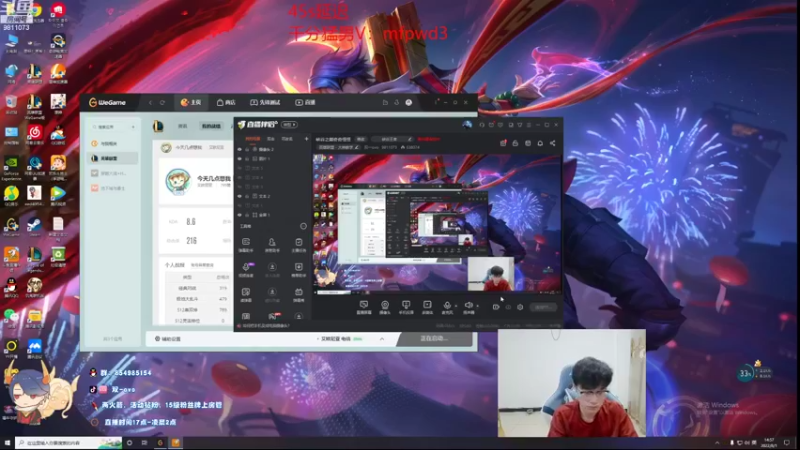Screen dimensions: 800x450
Task: Open Steam desktop icon
Action: [x=34, y=226]
